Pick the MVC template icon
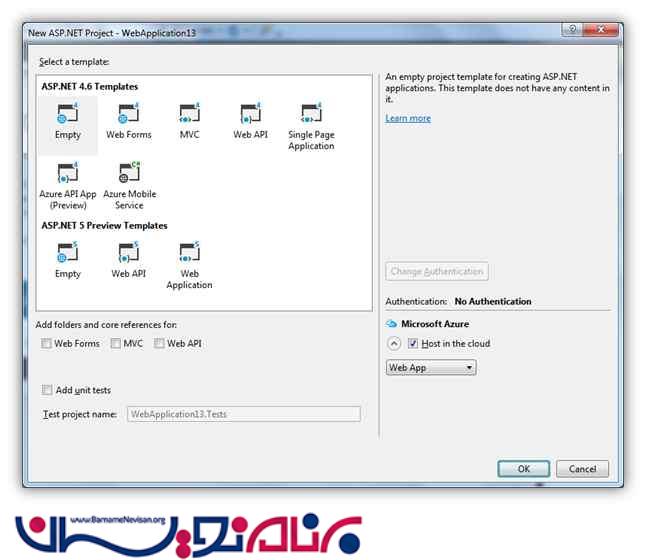The image size is (646, 560). pyautogui.click(x=190, y=113)
